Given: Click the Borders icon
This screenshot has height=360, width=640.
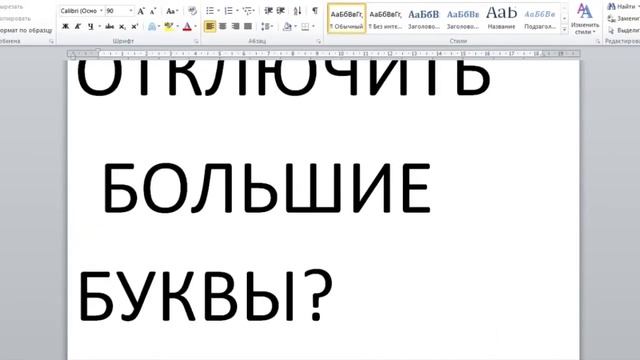Looking at the screenshot, I should (305, 27).
